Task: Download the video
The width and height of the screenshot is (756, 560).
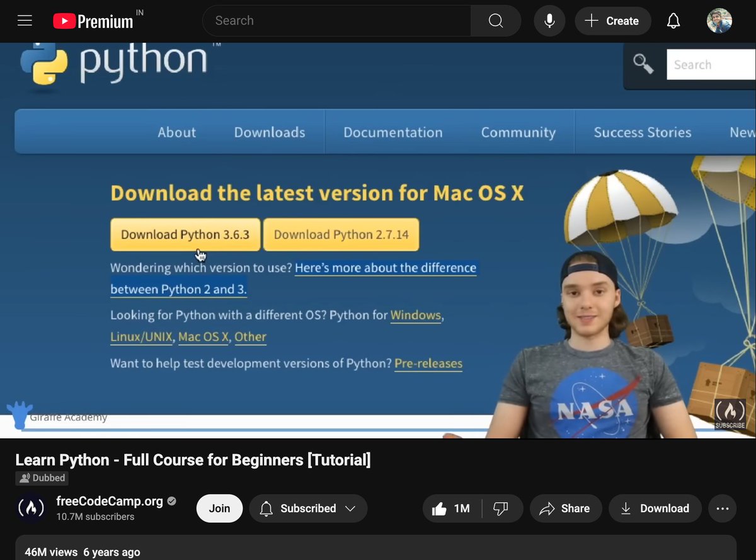Action: [x=655, y=508]
